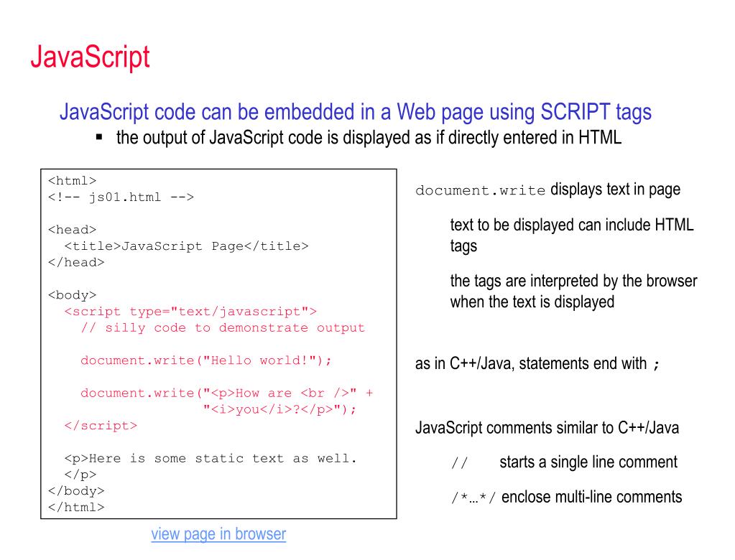Click '/*...*/ enclose multi-line comments' note
This screenshot has height=560, width=735.
pos(567,497)
